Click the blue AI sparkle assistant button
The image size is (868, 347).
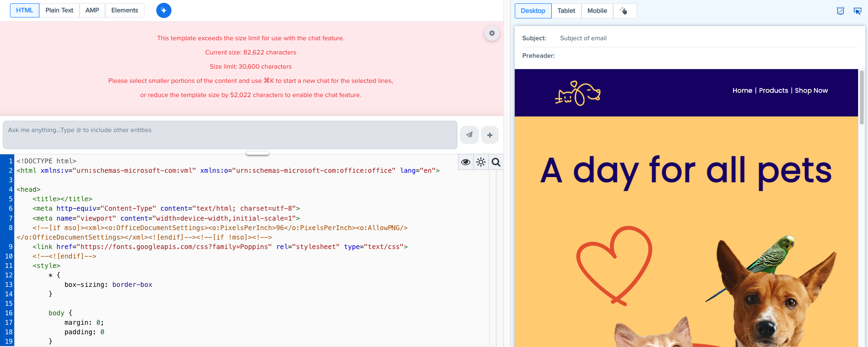click(164, 10)
